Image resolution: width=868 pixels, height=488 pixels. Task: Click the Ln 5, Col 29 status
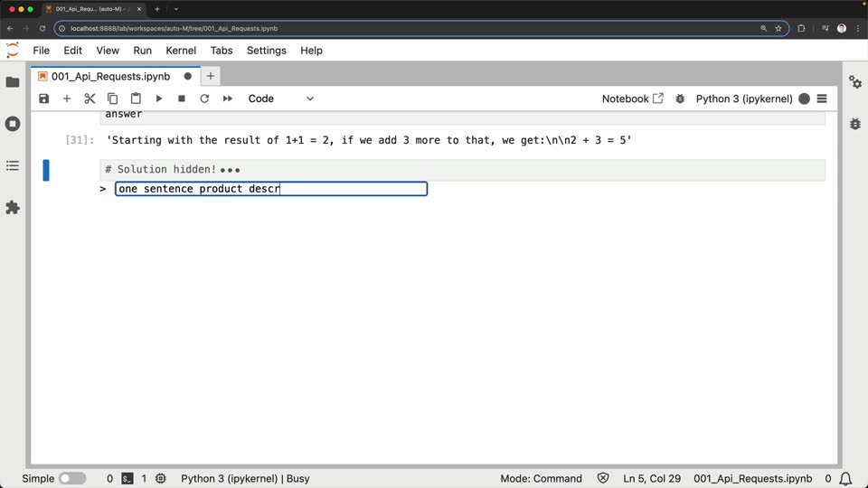652,479
